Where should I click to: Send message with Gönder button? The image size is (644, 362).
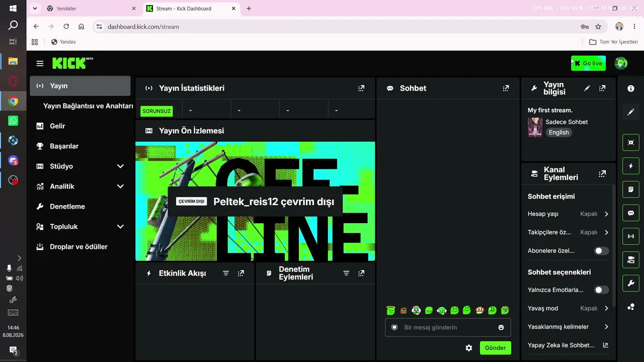[495, 348]
